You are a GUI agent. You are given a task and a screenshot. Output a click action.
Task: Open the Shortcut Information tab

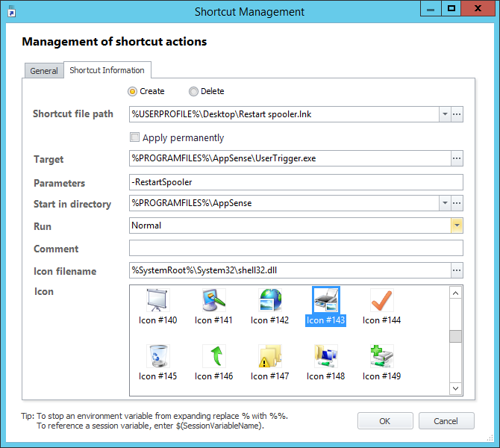coord(107,70)
